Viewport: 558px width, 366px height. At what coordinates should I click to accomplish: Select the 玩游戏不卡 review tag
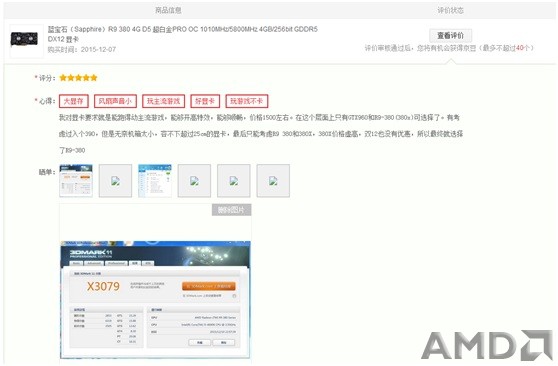(247, 101)
